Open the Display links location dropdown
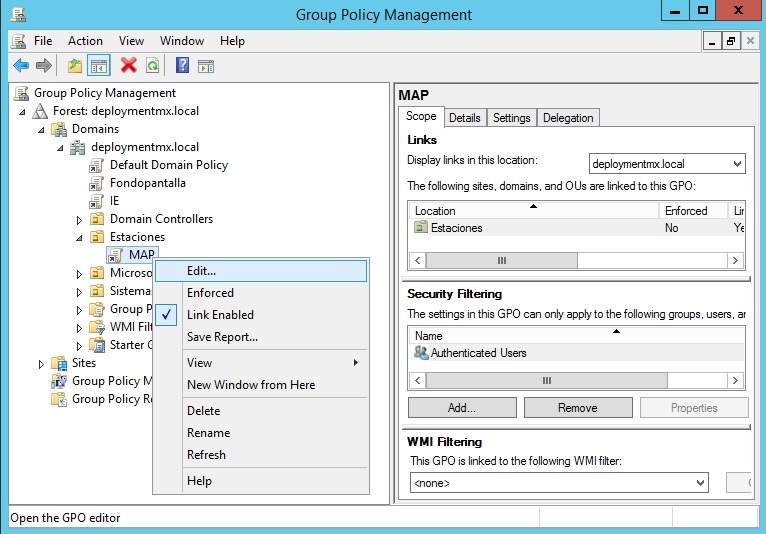Viewport: 766px width, 534px height. pyautogui.click(x=737, y=164)
